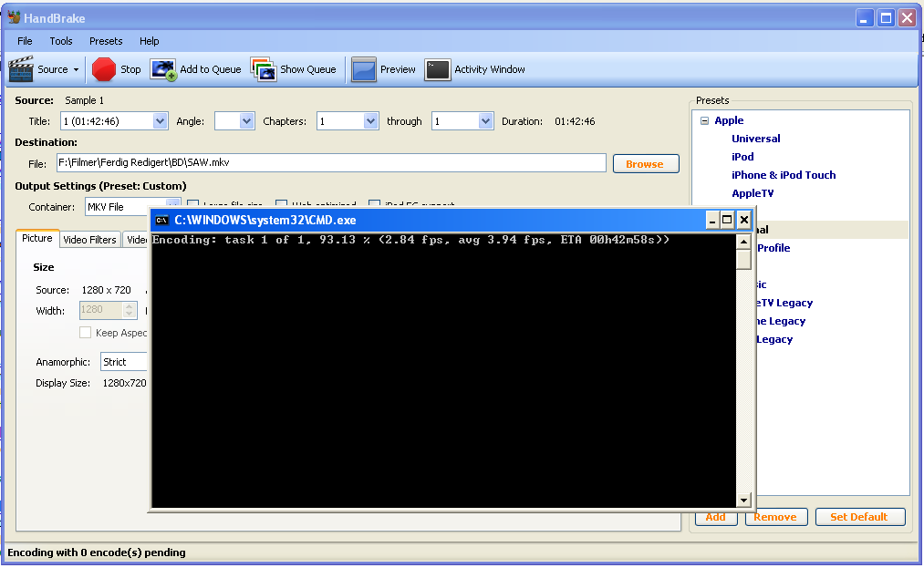924x568 pixels.
Task: Click the CMD scrollbar thumb
Action: (x=743, y=259)
